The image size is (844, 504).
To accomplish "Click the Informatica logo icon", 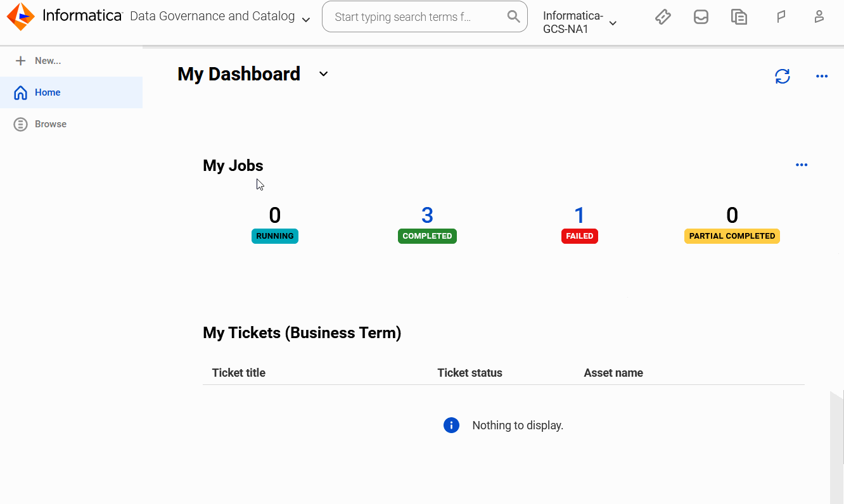I will (x=21, y=16).
